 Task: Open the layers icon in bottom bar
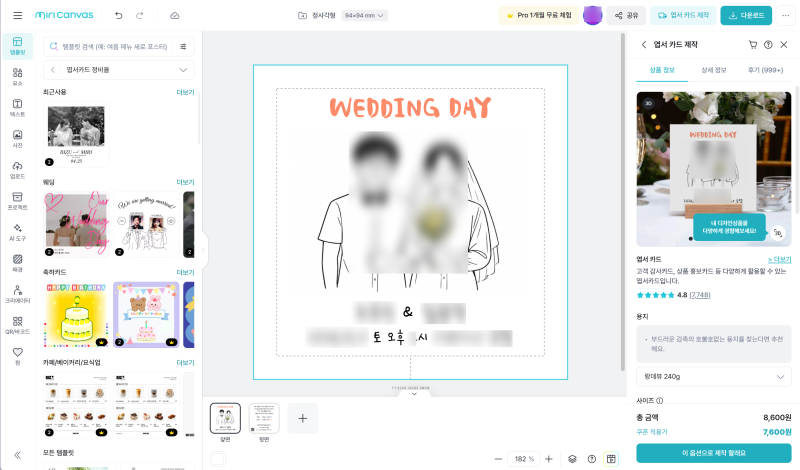coord(572,459)
